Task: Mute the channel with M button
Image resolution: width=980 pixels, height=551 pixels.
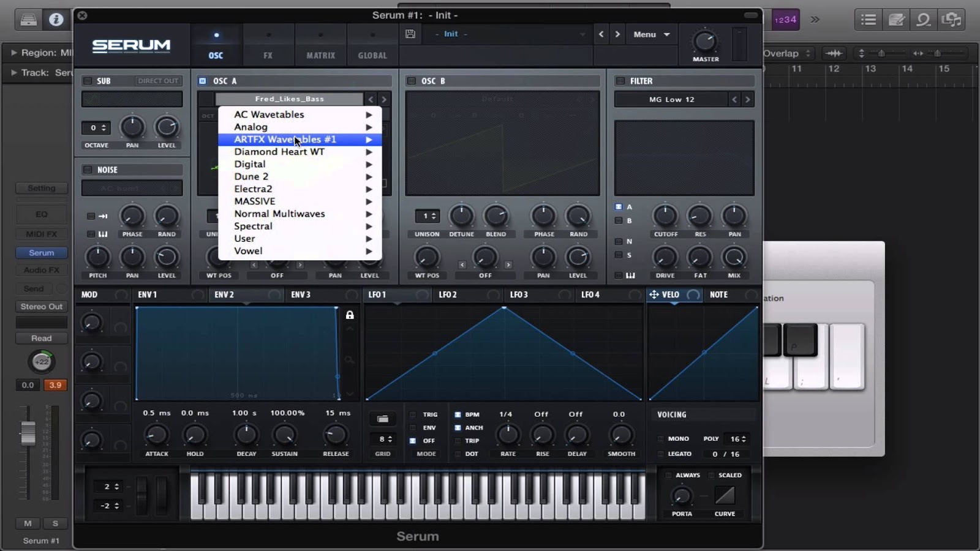Action: coord(28,523)
